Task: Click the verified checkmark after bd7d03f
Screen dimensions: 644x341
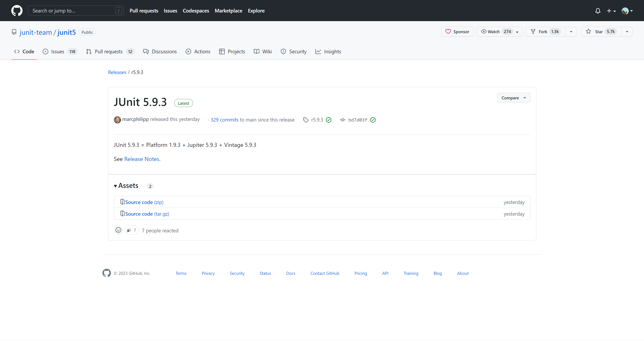Action: (373, 120)
